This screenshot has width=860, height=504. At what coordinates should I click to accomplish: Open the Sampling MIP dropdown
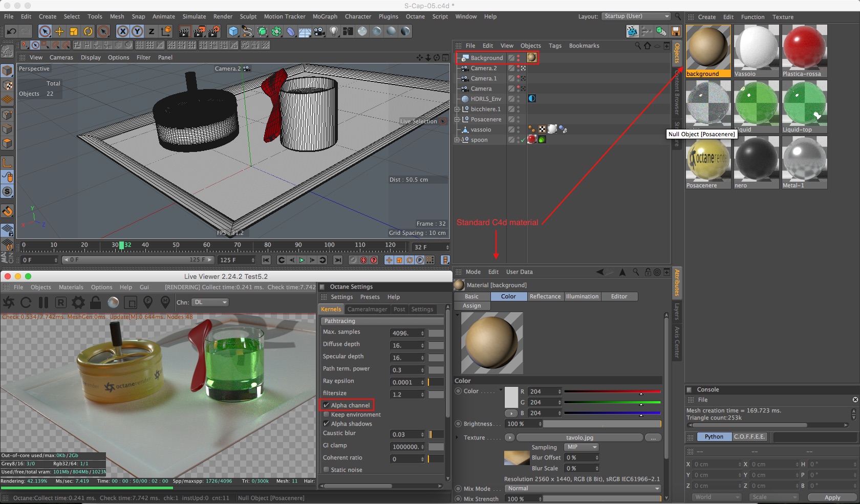581,447
